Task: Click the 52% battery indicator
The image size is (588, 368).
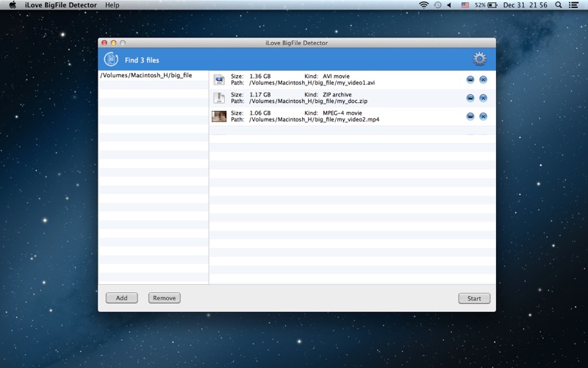Action: click(x=486, y=5)
